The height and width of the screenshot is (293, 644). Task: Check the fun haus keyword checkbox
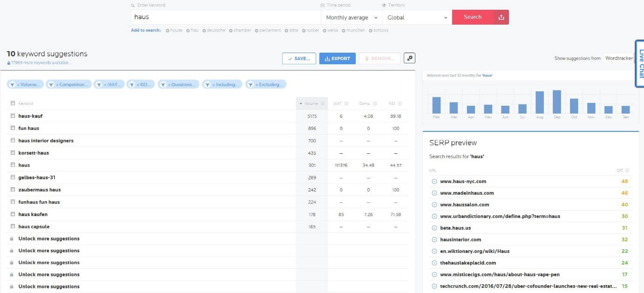(13, 128)
